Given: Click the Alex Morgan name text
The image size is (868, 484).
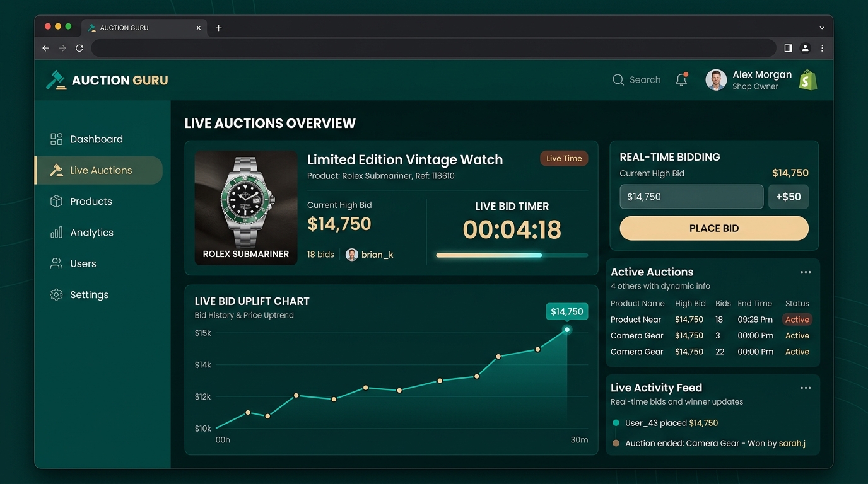Looking at the screenshot, I should point(762,74).
